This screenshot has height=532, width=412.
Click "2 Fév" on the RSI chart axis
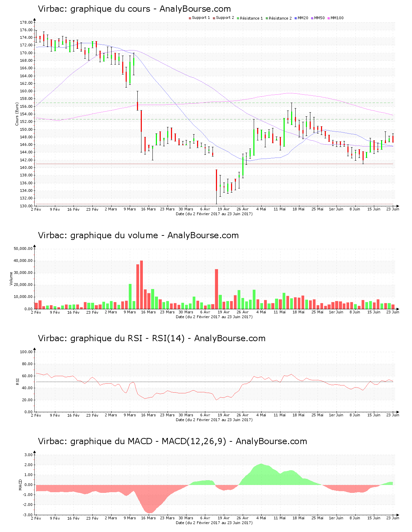pyautogui.click(x=36, y=415)
